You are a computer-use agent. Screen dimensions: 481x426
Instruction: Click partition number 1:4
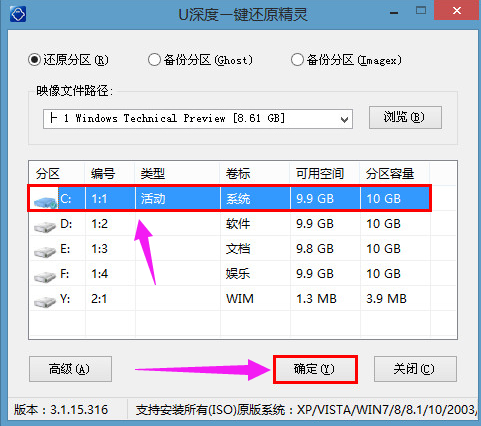(99, 274)
